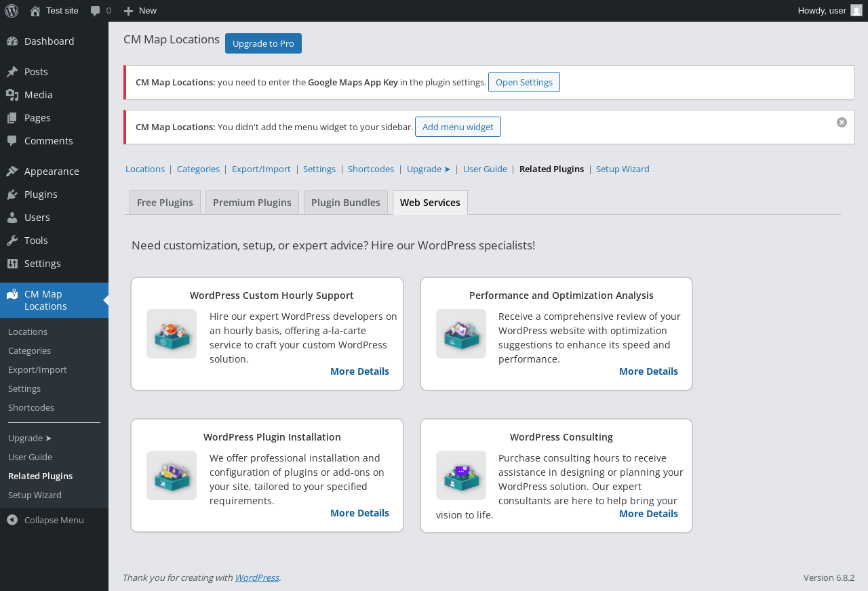This screenshot has height=591, width=868.
Task: Click the WordPress Custom Hourly Support box image
Action: pos(172,333)
